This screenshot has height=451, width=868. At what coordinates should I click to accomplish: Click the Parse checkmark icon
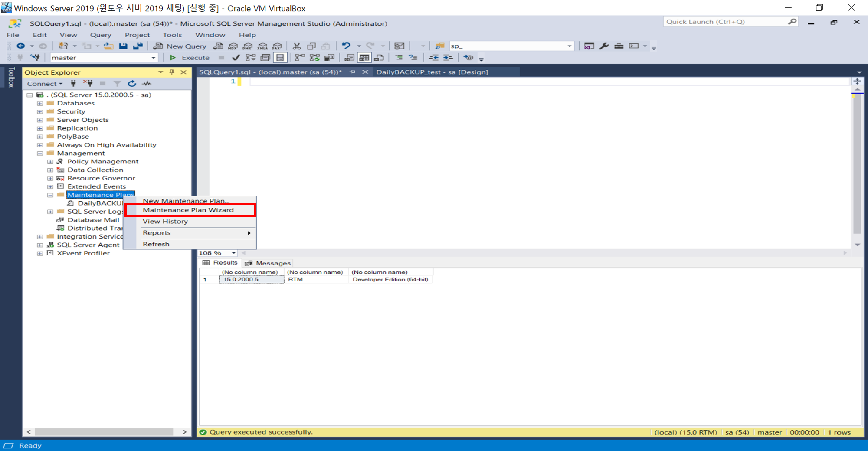[236, 58]
